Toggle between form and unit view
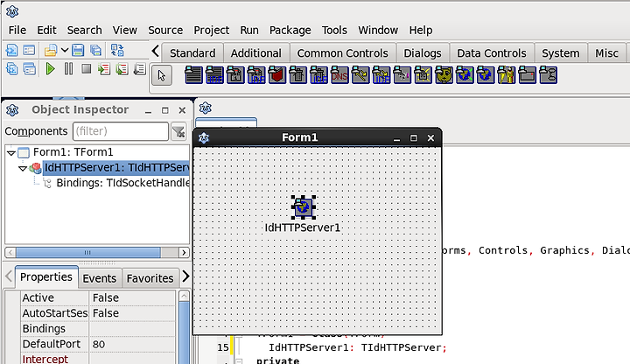The height and width of the screenshot is (364, 630). click(x=117, y=50)
